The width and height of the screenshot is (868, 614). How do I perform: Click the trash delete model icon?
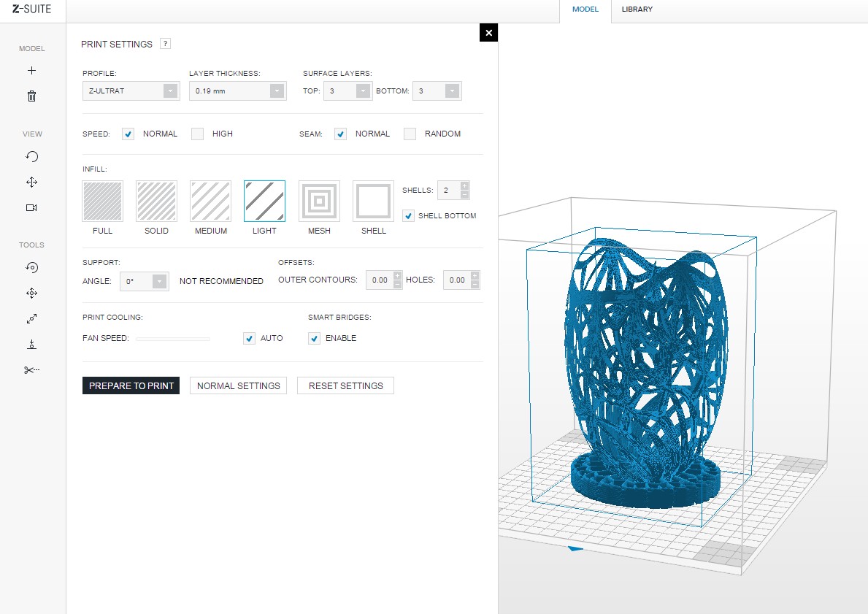[31, 96]
